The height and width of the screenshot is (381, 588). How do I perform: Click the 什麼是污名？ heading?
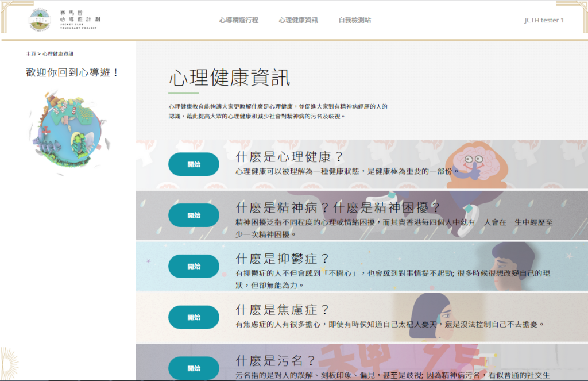coord(276,361)
